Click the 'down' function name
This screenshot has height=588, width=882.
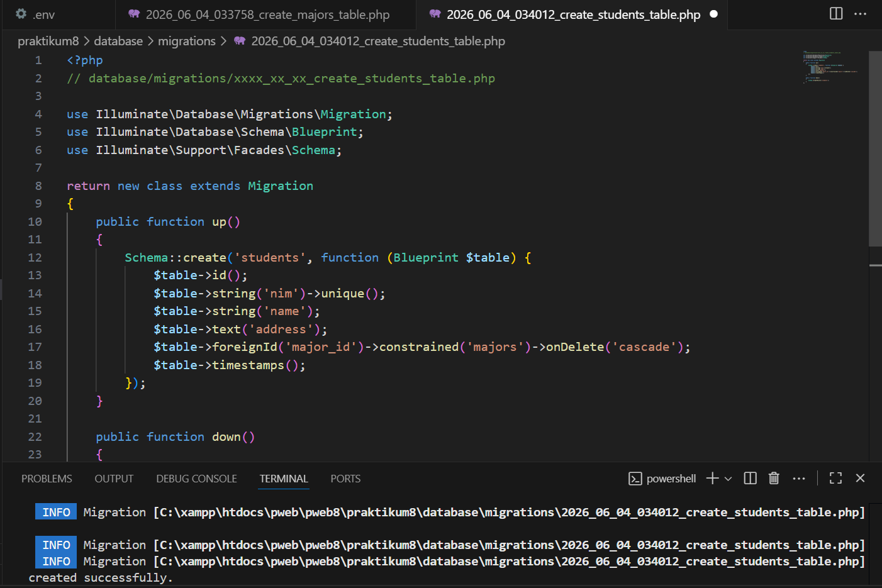point(226,437)
